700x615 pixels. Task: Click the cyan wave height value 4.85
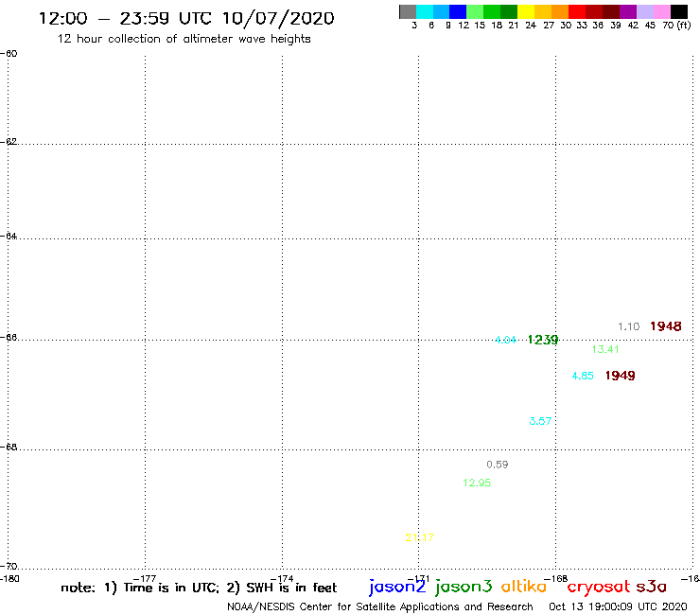click(583, 376)
